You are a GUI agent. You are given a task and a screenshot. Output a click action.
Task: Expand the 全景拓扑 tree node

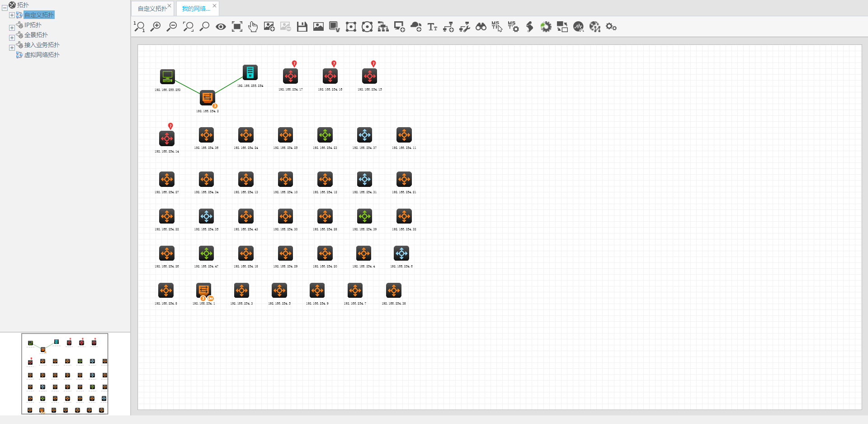12,38
